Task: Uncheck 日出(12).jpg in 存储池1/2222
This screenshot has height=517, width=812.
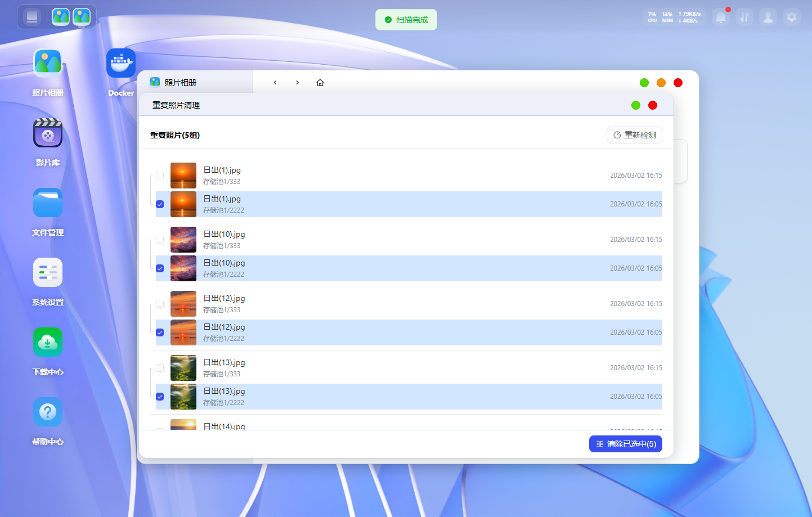Action: click(x=160, y=332)
